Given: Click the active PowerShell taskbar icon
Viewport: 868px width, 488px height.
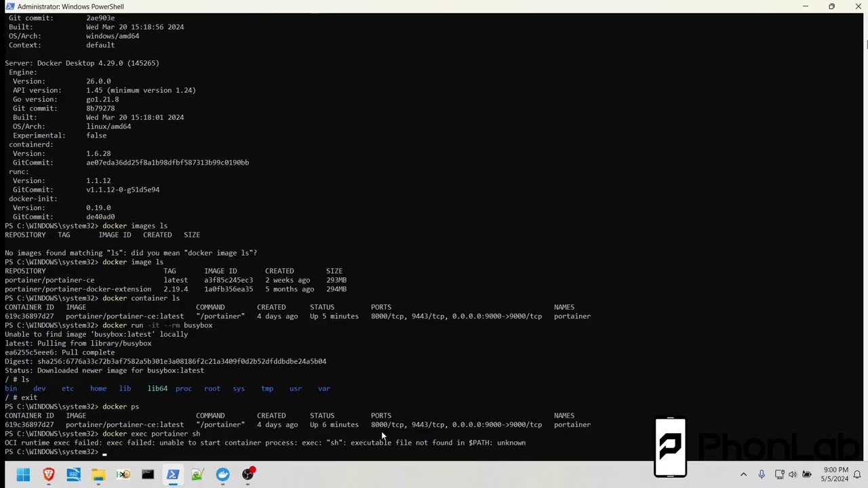Looking at the screenshot, I should coord(173,474).
